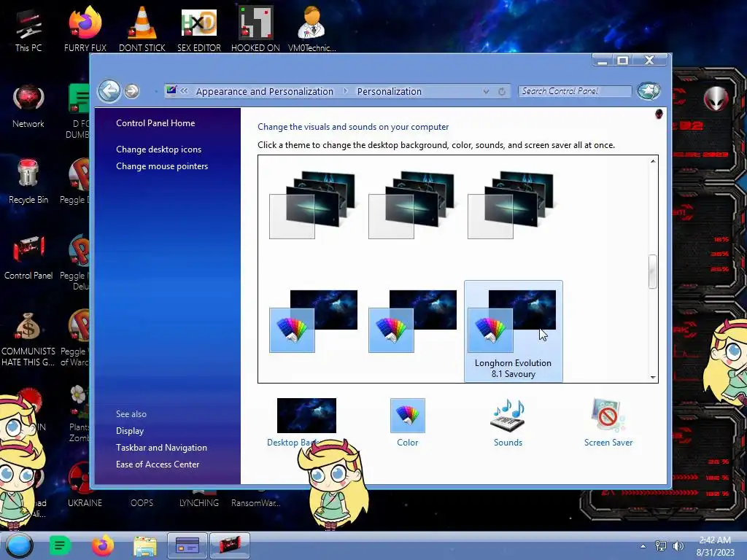Select UKRAINE desktop icon
747x560 pixels.
tap(85, 485)
